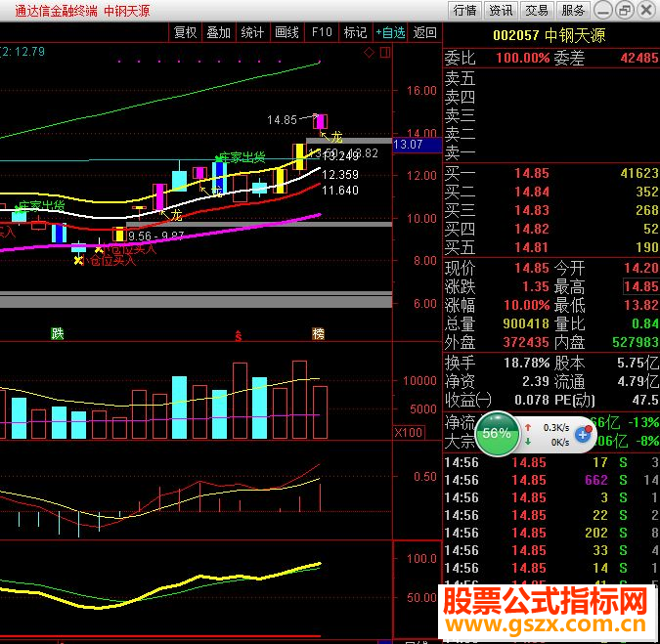The width and height of the screenshot is (660, 644).
Task: Open the 交易 menu
Action: coord(537,10)
